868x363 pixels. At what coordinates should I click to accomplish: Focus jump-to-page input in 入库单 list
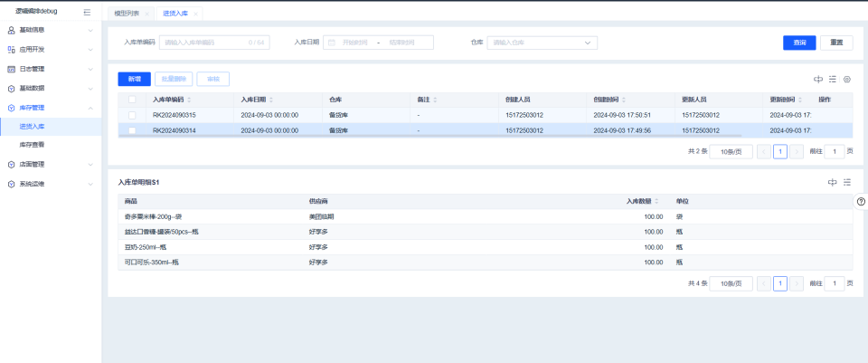pyautogui.click(x=835, y=152)
